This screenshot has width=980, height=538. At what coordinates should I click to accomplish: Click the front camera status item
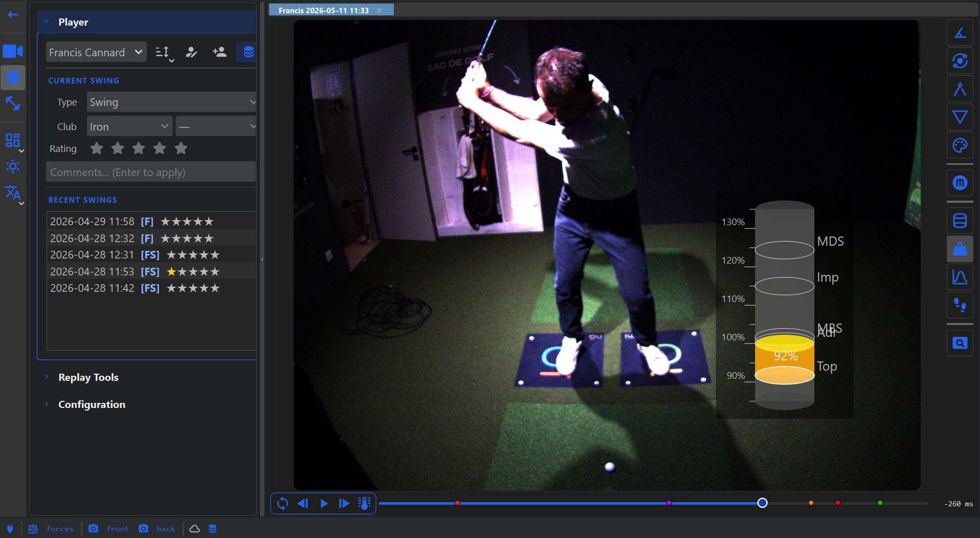tap(108, 528)
